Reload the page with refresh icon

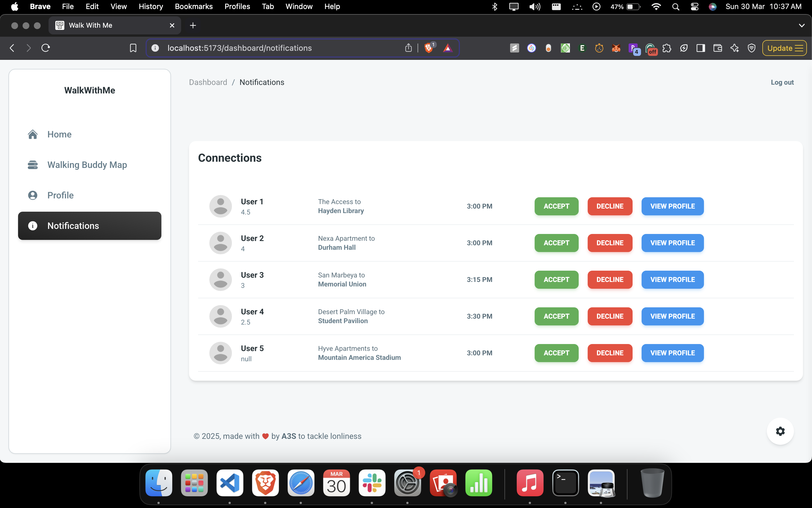coord(46,48)
